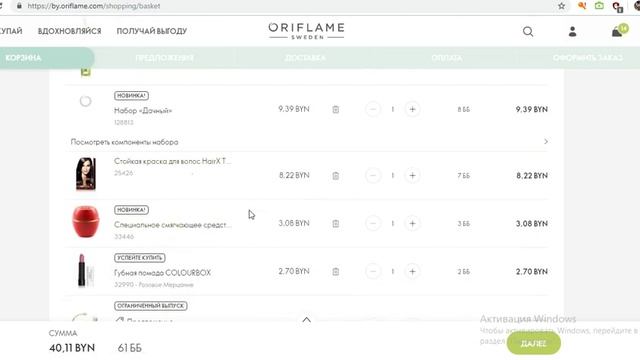Click the УСПЕЙТЕ КУПИТЬ badge
This screenshot has width=640, height=360.
pyautogui.click(x=140, y=258)
